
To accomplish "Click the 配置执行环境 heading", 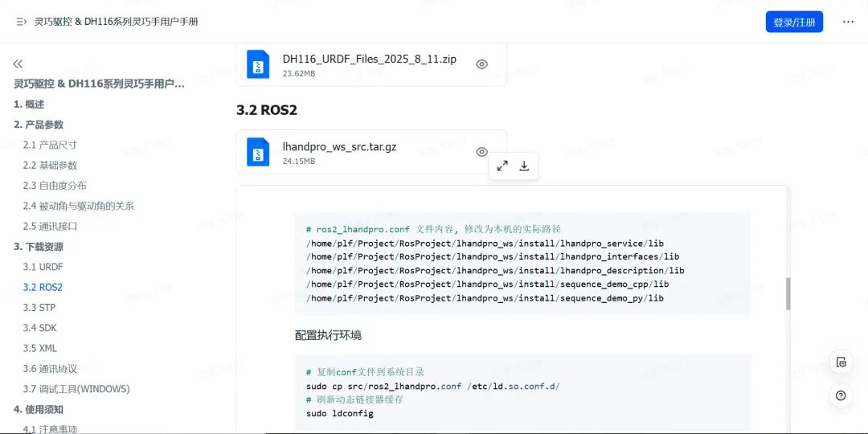I will pos(328,335).
